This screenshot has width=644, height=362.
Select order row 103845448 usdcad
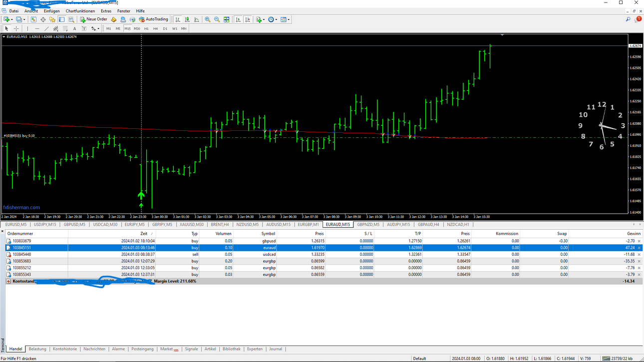323,255
